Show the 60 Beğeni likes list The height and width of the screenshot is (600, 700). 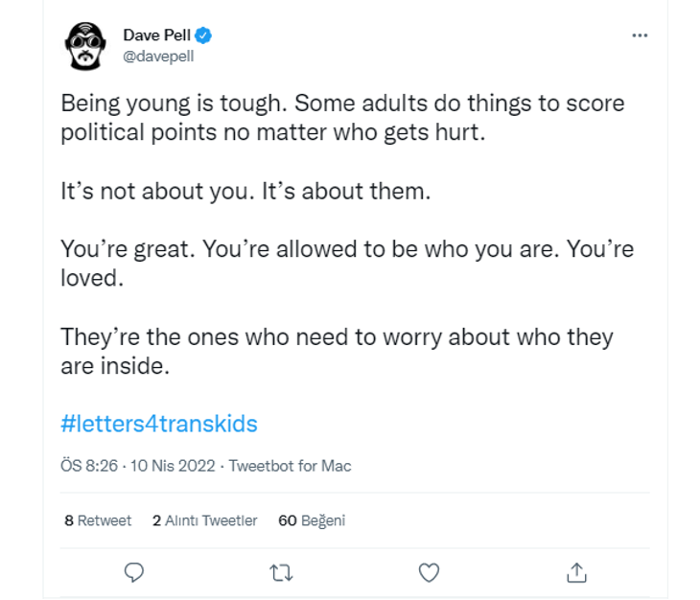click(x=311, y=520)
